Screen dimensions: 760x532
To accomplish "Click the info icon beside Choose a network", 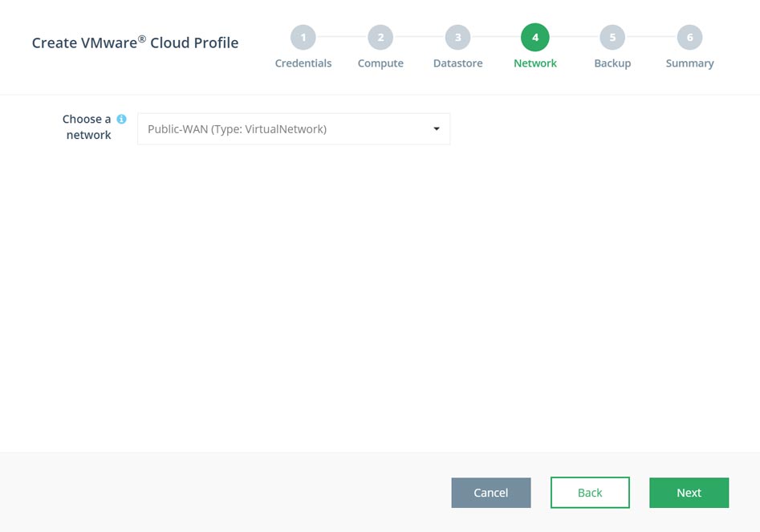I will [121, 120].
